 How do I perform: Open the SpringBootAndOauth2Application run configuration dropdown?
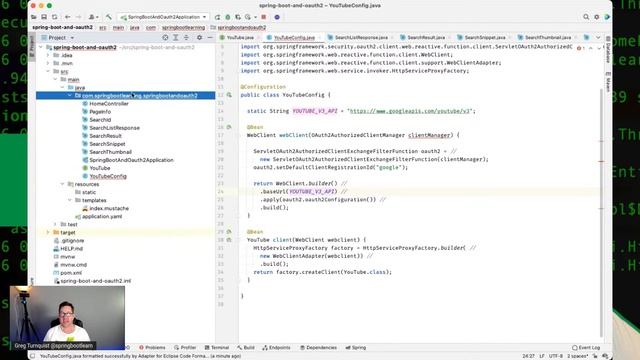163,17
